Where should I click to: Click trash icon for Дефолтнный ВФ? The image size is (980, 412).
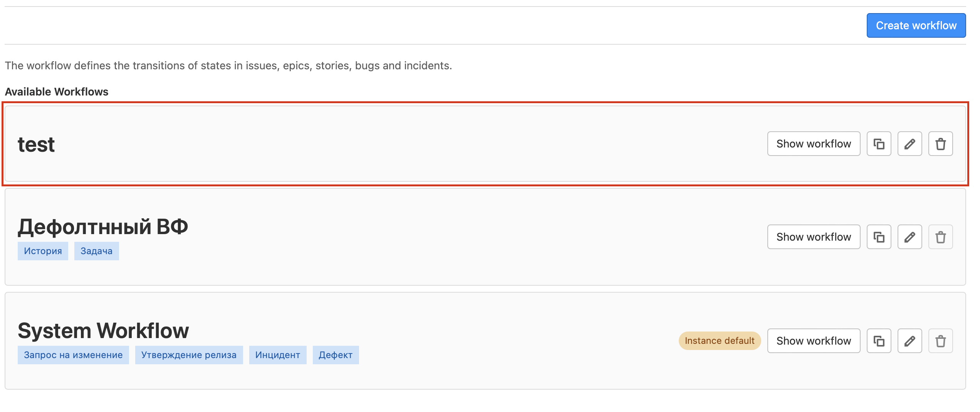[940, 237]
